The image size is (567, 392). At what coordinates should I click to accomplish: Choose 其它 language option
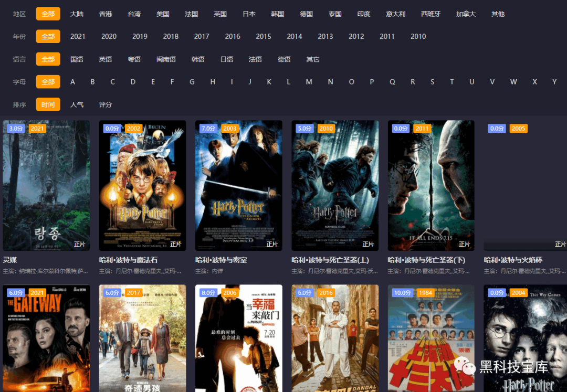pyautogui.click(x=313, y=59)
